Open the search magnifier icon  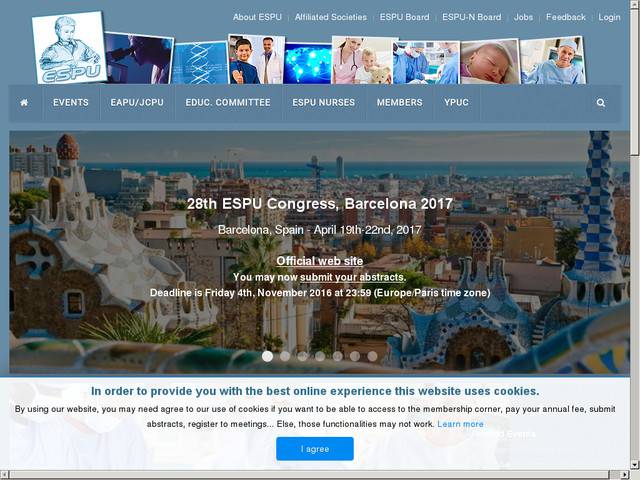pyautogui.click(x=600, y=102)
